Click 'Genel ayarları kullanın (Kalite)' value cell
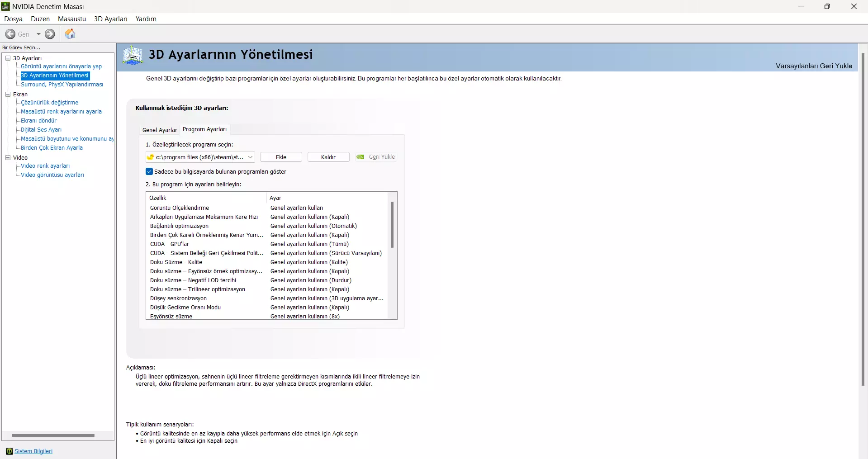This screenshot has height=459, width=868. tap(309, 262)
